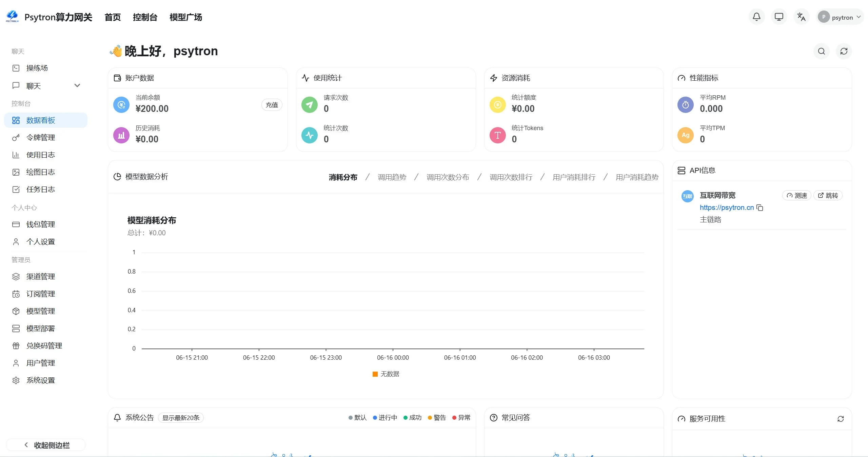Expand the 聊天 sidebar chevron
Image resolution: width=868 pixels, height=457 pixels.
point(77,85)
